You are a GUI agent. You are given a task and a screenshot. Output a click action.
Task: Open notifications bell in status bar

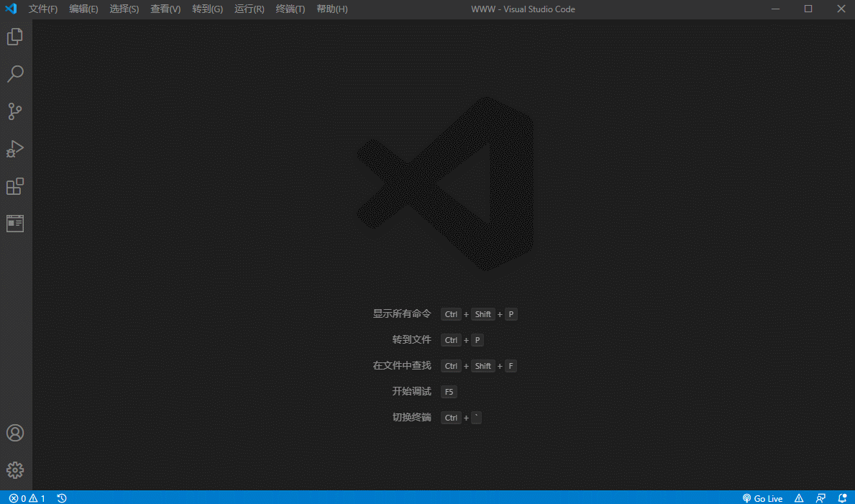tap(842, 498)
